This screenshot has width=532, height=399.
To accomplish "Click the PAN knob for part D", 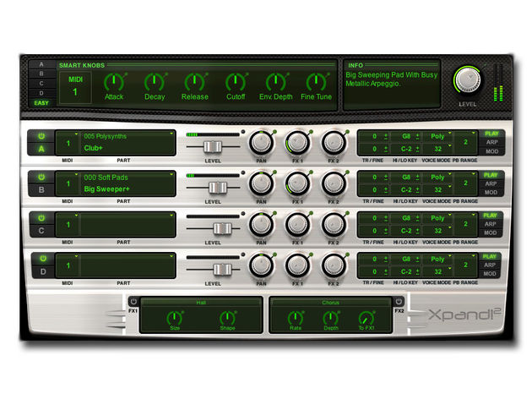I will [261, 265].
